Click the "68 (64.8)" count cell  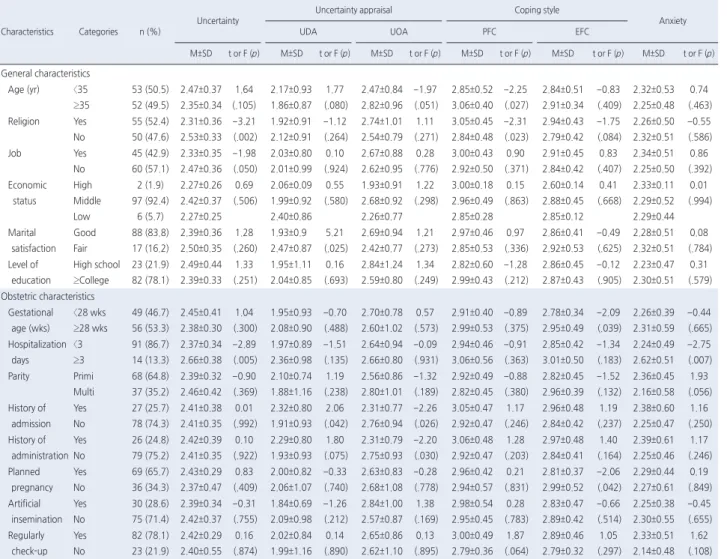150,376
